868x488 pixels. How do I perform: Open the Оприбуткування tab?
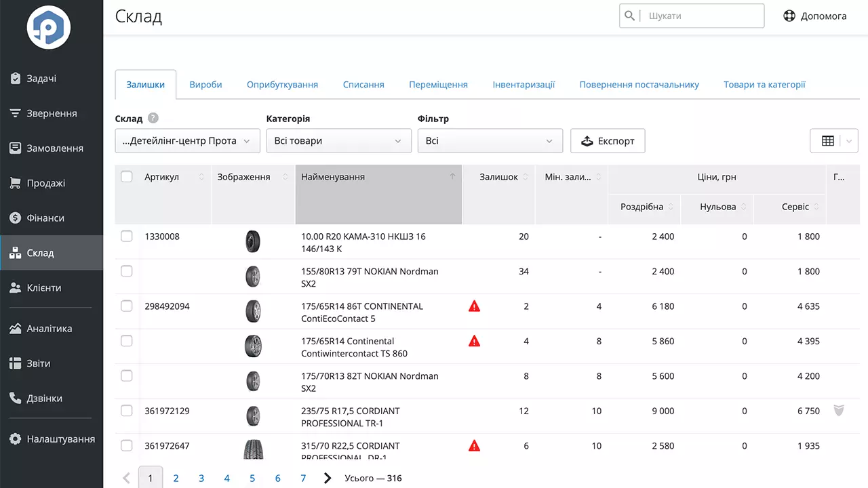(282, 85)
